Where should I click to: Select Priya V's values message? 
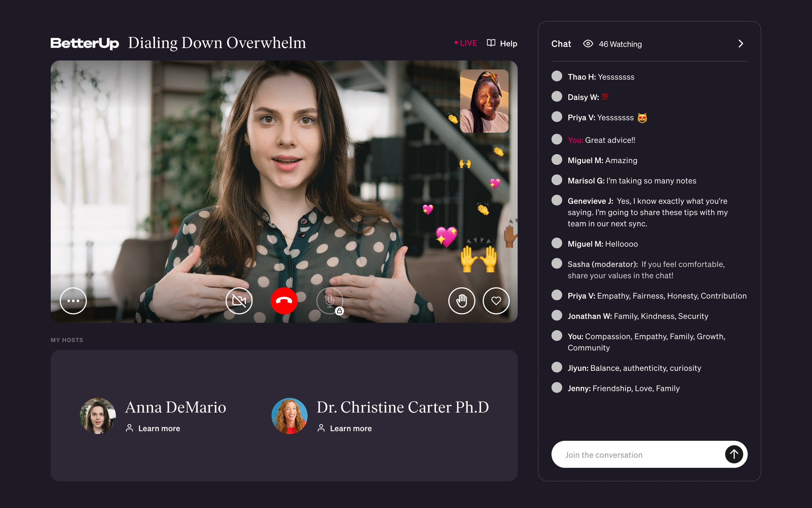pyautogui.click(x=657, y=296)
